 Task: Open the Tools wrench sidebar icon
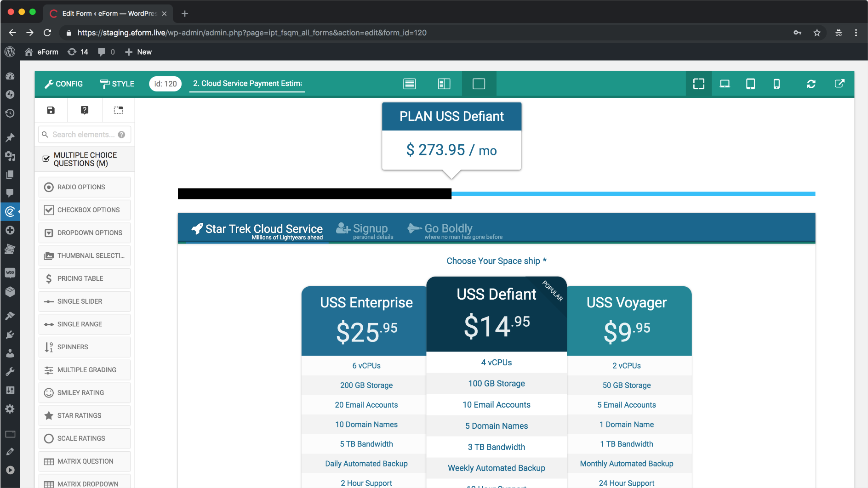tap(10, 371)
